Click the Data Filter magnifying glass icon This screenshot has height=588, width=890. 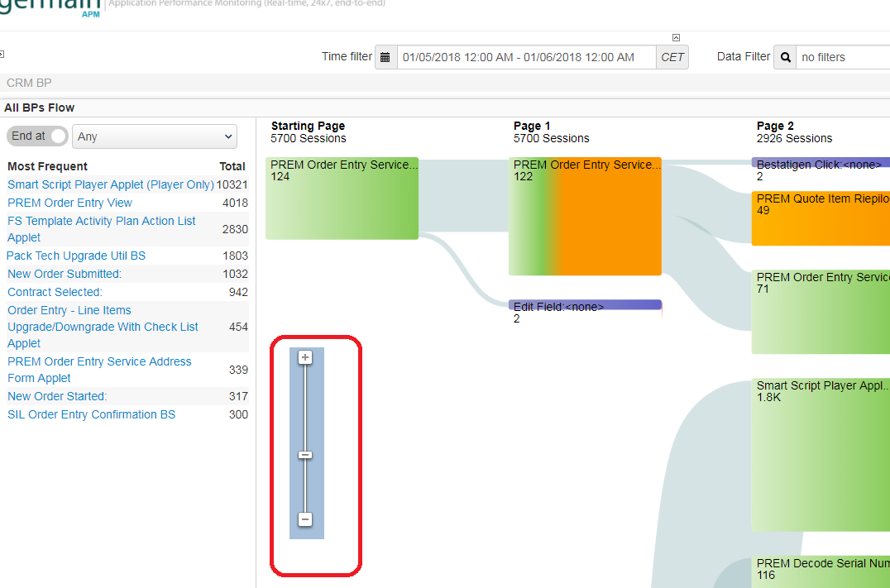[x=784, y=57]
